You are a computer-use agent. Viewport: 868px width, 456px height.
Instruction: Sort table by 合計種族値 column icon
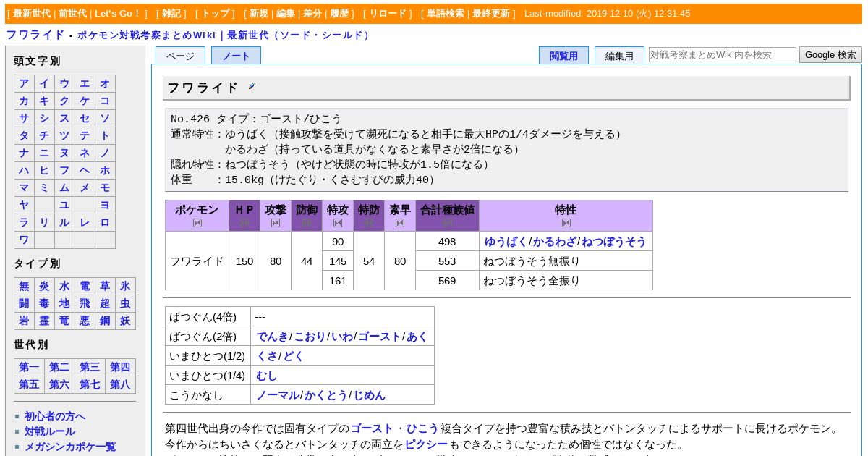click(x=448, y=223)
